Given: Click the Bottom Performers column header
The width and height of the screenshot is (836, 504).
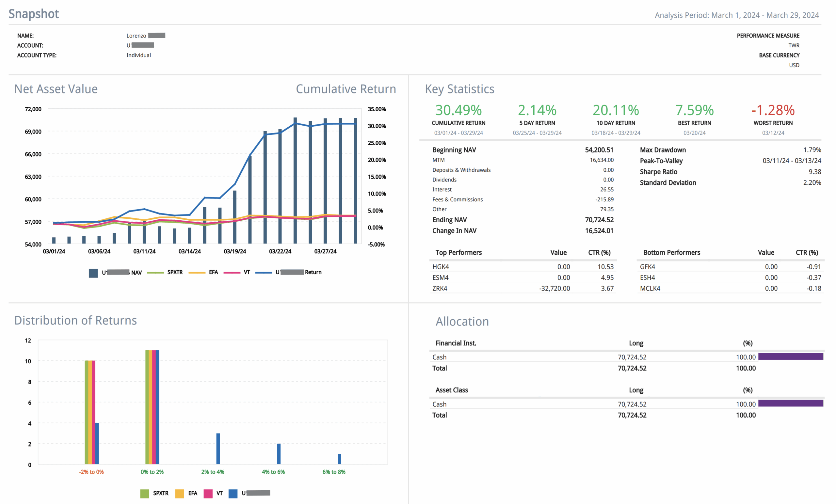Looking at the screenshot, I should point(671,253).
